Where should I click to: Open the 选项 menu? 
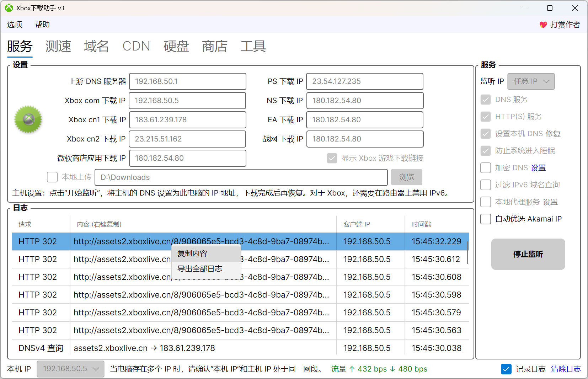15,25
